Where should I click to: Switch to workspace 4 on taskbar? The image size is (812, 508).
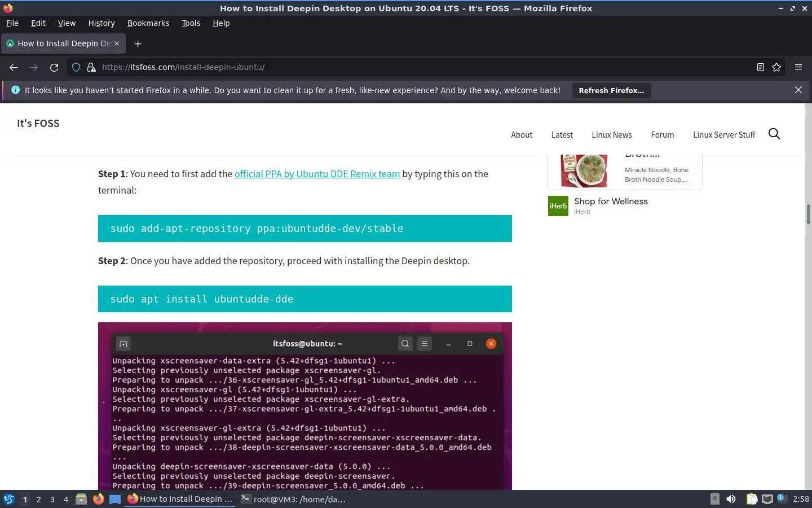[66, 499]
